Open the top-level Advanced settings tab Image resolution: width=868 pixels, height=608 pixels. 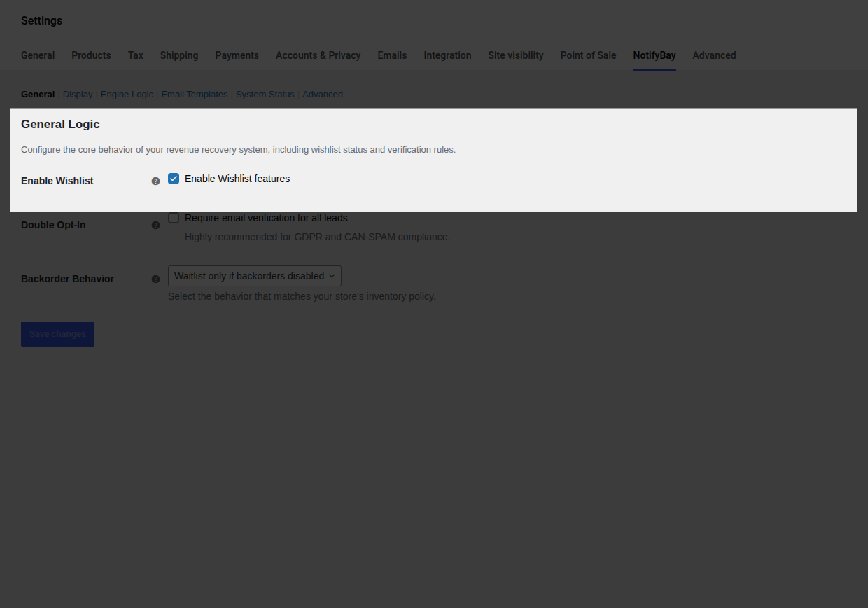tap(715, 55)
